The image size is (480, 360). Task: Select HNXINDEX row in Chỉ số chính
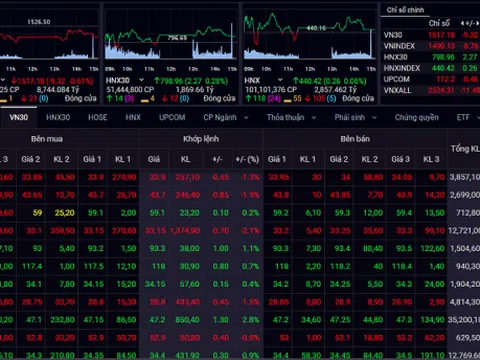click(430, 68)
